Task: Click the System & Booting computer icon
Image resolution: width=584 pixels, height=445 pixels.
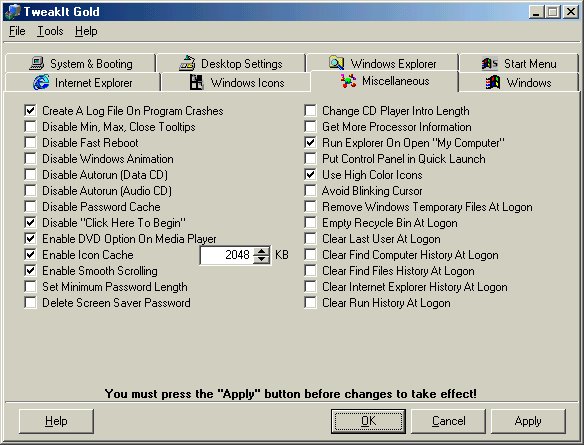Action: point(36,63)
